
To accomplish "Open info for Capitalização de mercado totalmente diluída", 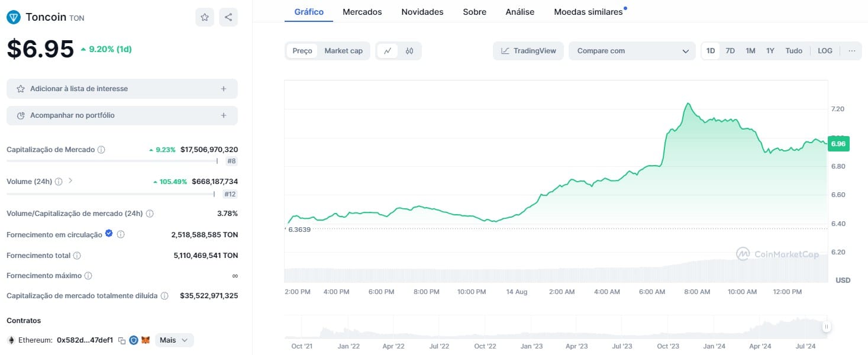I will (164, 296).
